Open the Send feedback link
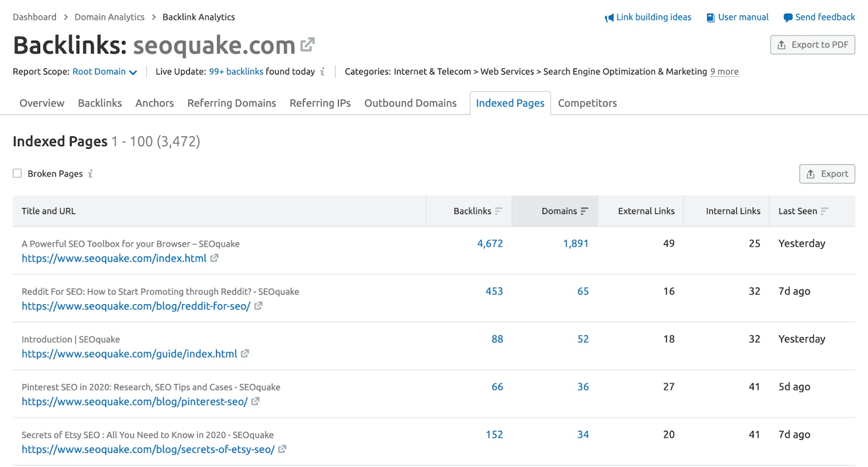Viewport: 868px width, 467px height. click(x=825, y=17)
